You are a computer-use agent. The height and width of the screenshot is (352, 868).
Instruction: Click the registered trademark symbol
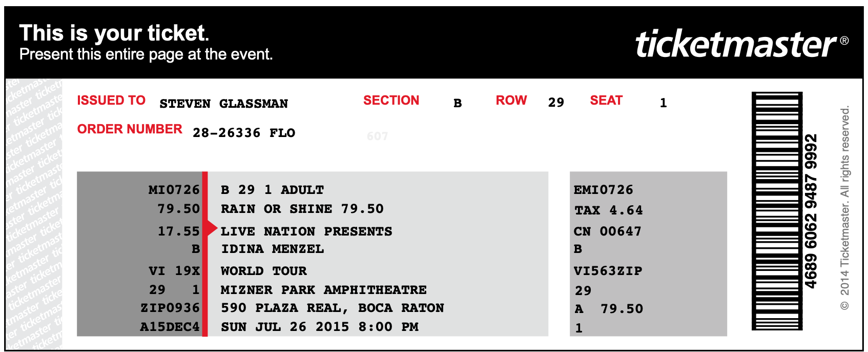click(x=844, y=41)
